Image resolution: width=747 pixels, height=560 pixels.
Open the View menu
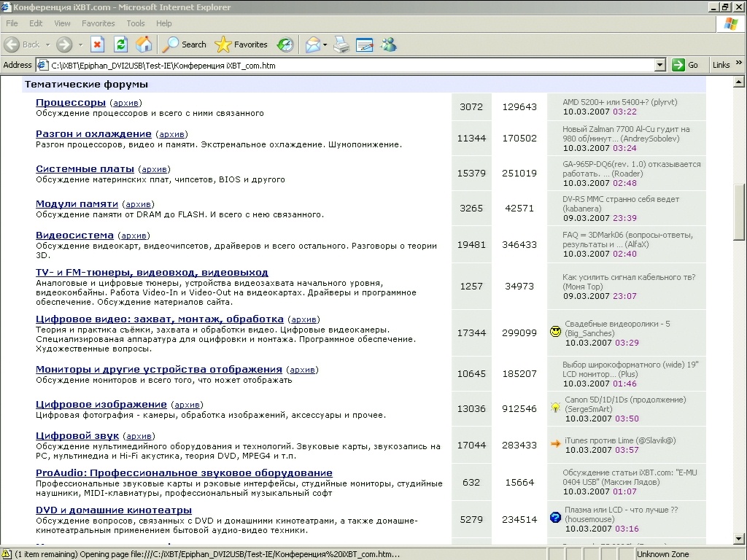coord(63,23)
